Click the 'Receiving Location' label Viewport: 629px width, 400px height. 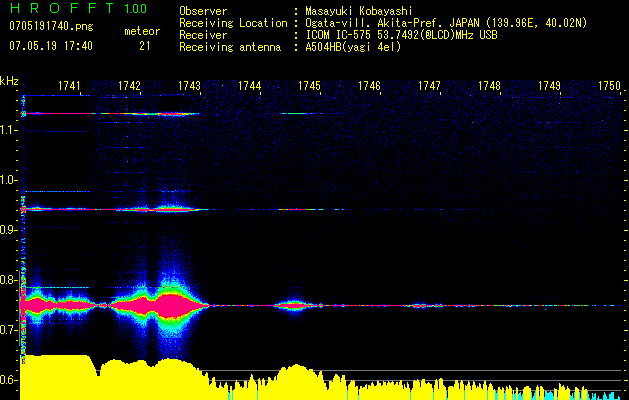pos(233,23)
